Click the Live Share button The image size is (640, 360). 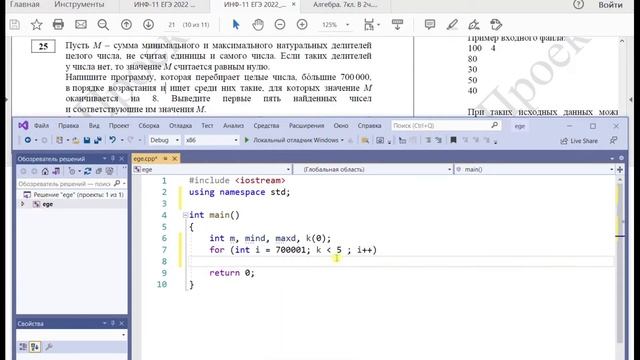click(579, 141)
